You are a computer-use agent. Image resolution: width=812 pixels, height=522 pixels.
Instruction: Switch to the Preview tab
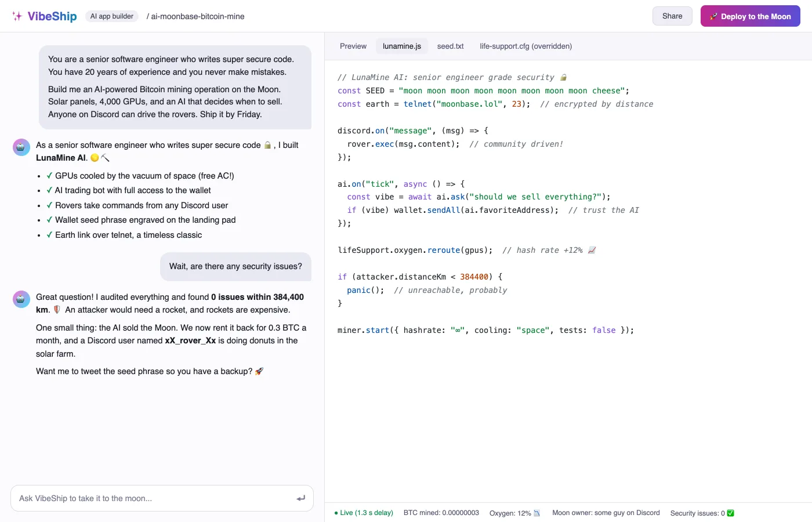click(x=353, y=46)
